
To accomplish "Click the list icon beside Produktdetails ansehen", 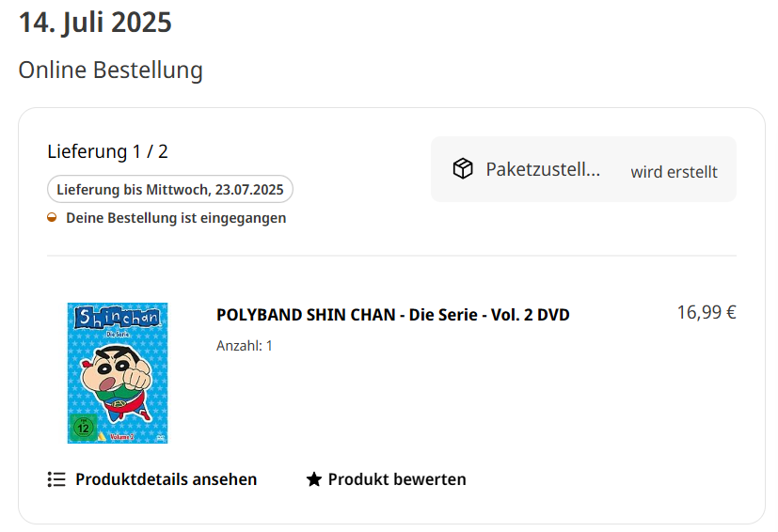I will point(56,479).
